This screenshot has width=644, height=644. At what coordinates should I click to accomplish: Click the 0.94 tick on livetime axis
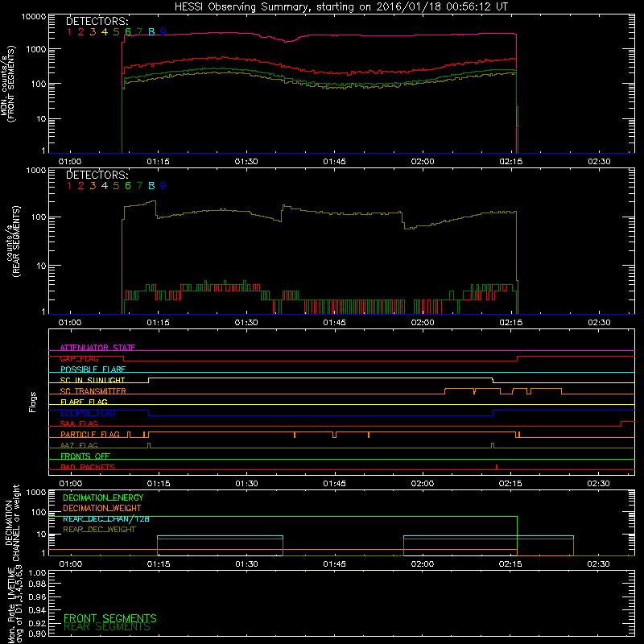click(x=37, y=610)
